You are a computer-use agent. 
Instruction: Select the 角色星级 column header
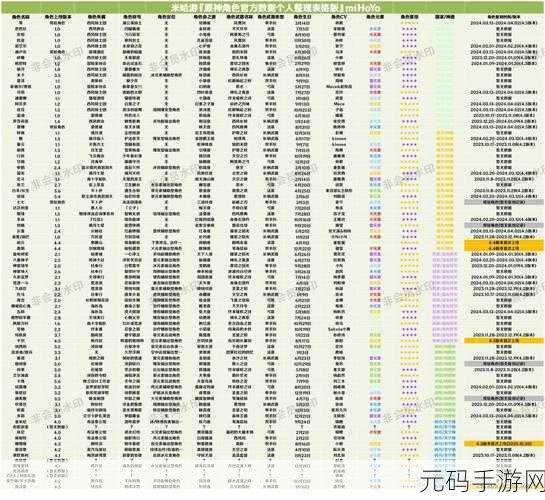(409, 17)
